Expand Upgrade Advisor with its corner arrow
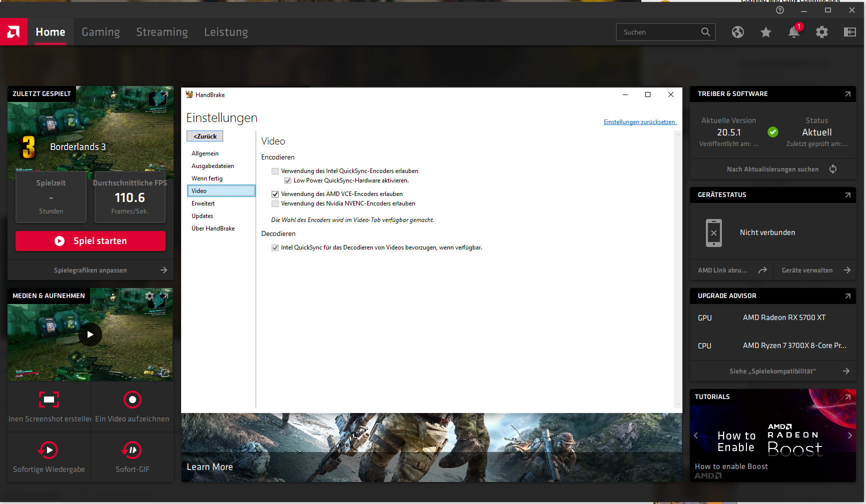Image resolution: width=866 pixels, height=504 pixels. pyautogui.click(x=848, y=295)
